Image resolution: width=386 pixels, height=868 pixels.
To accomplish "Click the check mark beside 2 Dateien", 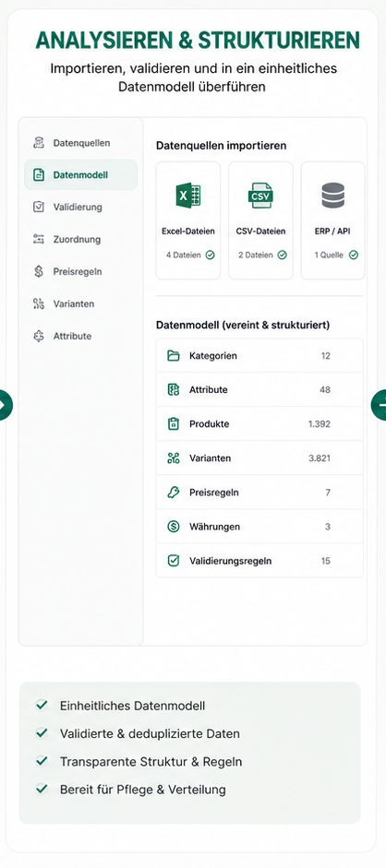I will (282, 256).
